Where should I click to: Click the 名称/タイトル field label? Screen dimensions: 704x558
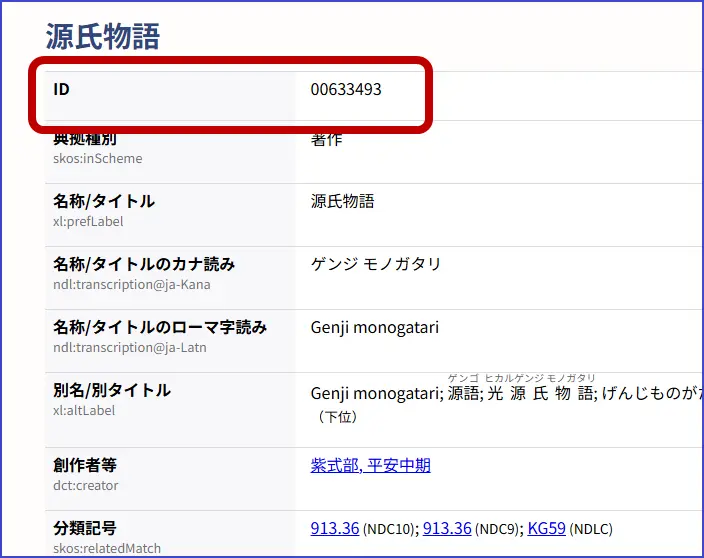[104, 201]
